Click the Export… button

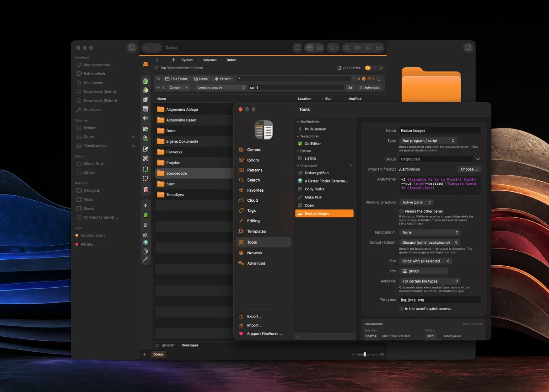[x=251, y=317]
